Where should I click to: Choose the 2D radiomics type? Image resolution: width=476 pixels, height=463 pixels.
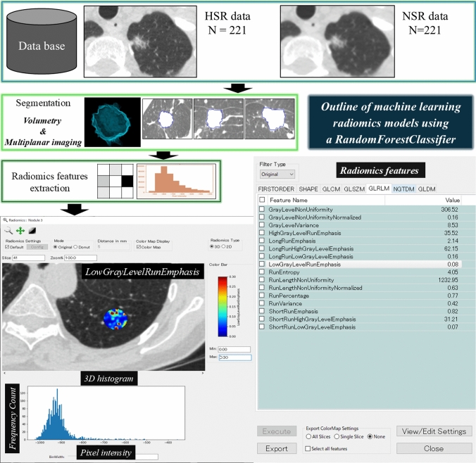pyautogui.click(x=223, y=247)
